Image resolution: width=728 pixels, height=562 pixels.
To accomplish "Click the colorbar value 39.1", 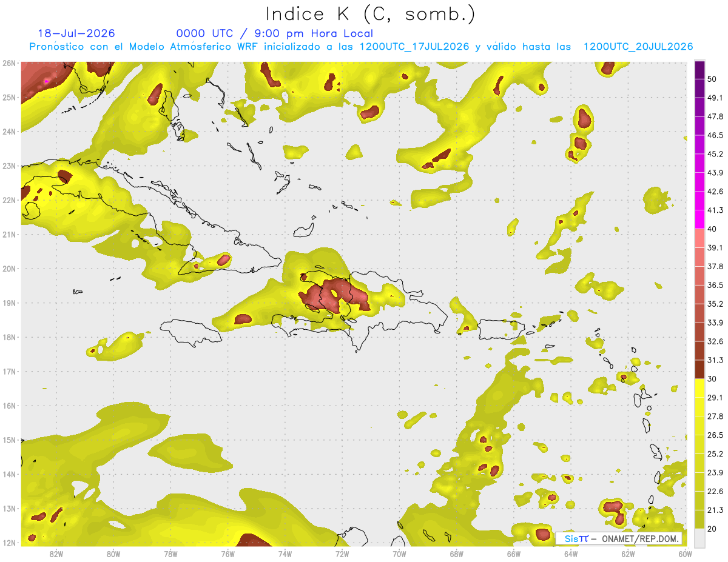I will coord(715,248).
